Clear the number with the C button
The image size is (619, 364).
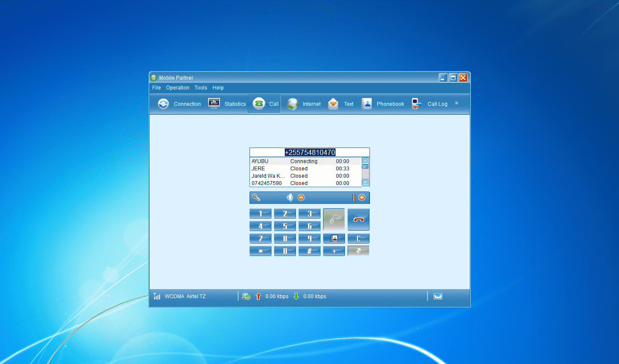point(358,238)
